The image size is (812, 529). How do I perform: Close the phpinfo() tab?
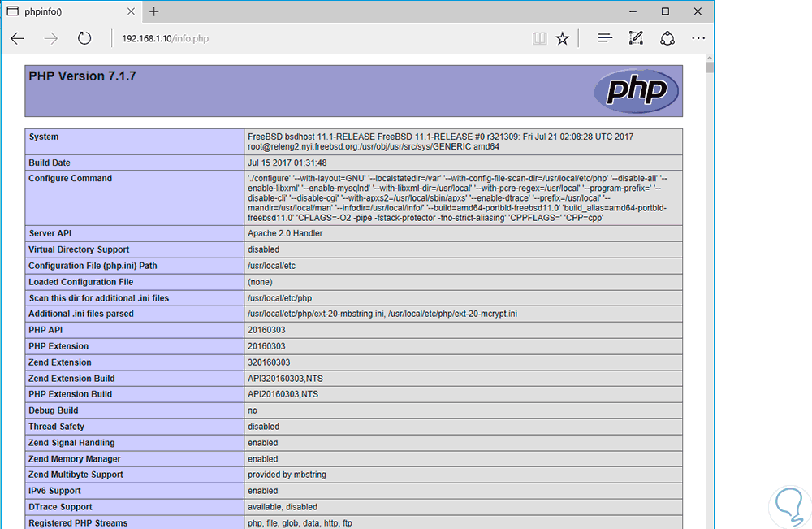click(131, 11)
